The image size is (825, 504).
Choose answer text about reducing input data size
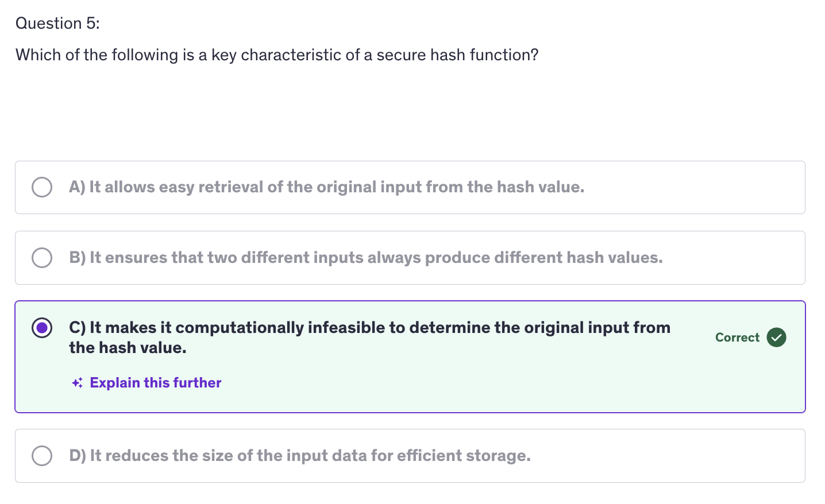tap(310, 456)
